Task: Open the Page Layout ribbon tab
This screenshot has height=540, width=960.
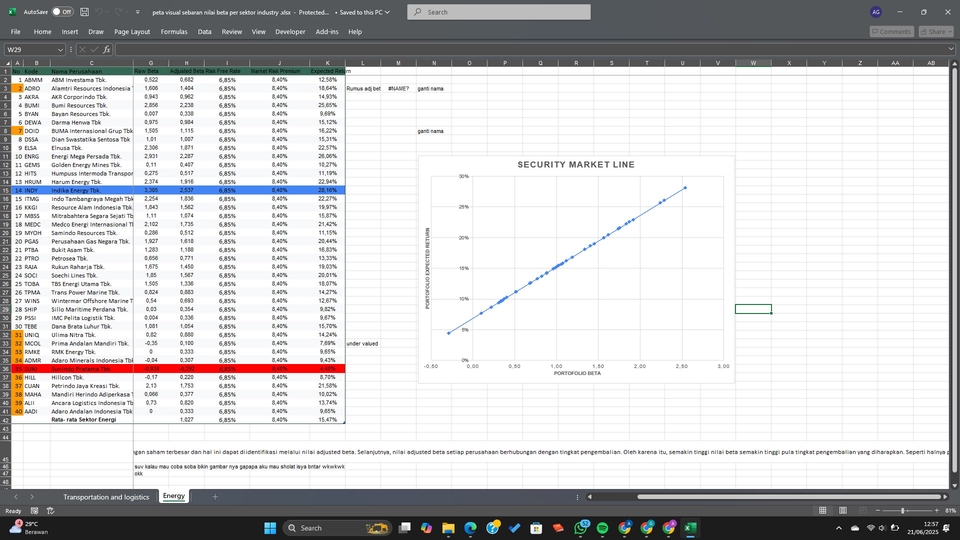Action: [x=132, y=32]
